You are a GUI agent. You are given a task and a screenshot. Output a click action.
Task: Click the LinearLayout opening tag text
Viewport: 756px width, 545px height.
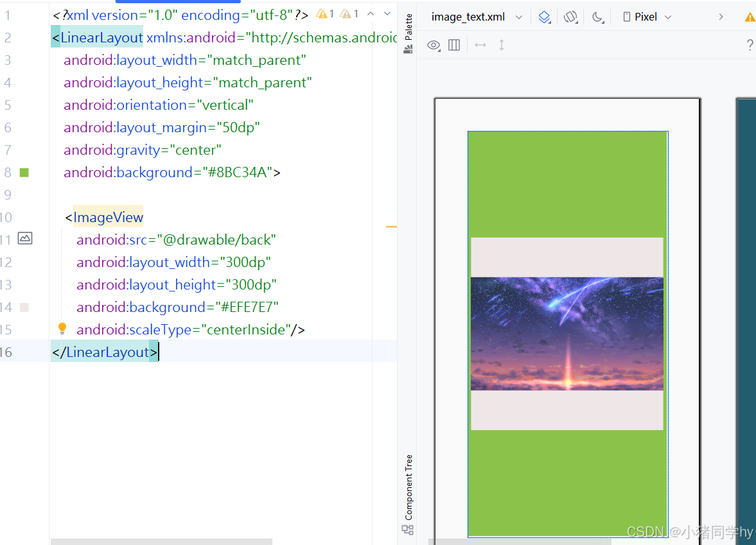101,38
